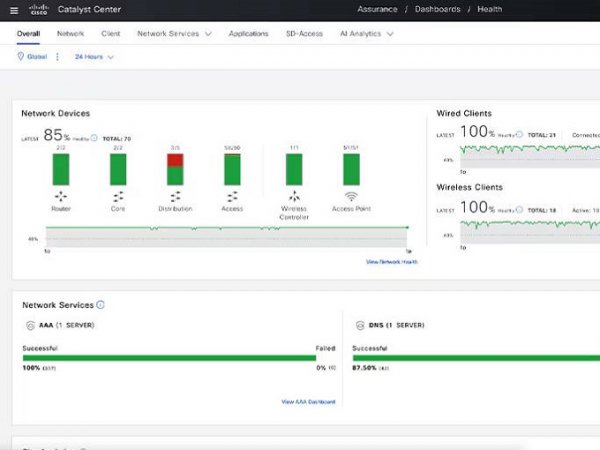Click the Global location selector

pos(33,57)
